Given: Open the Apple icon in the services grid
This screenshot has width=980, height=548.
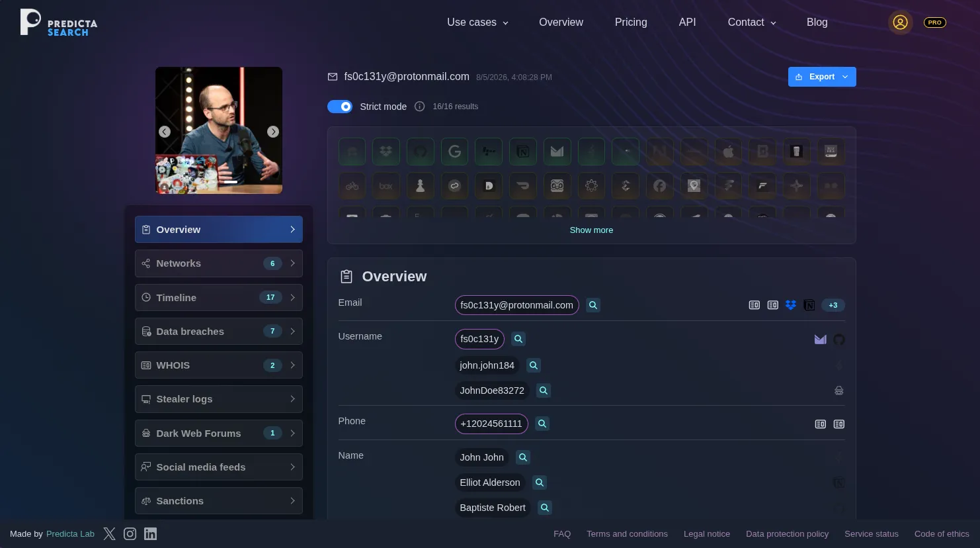Looking at the screenshot, I should (x=728, y=152).
